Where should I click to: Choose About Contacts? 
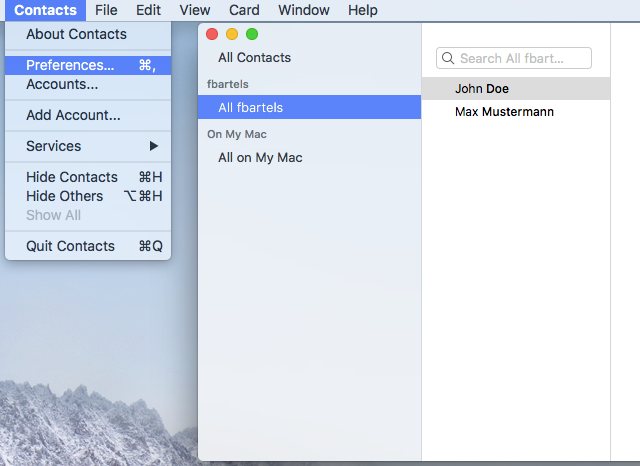click(88, 34)
